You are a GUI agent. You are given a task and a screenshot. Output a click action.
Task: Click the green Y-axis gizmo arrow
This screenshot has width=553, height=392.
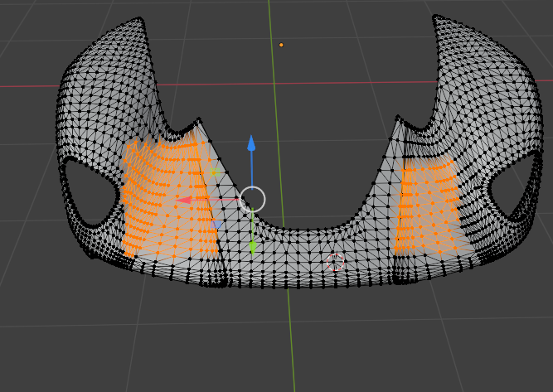point(252,246)
